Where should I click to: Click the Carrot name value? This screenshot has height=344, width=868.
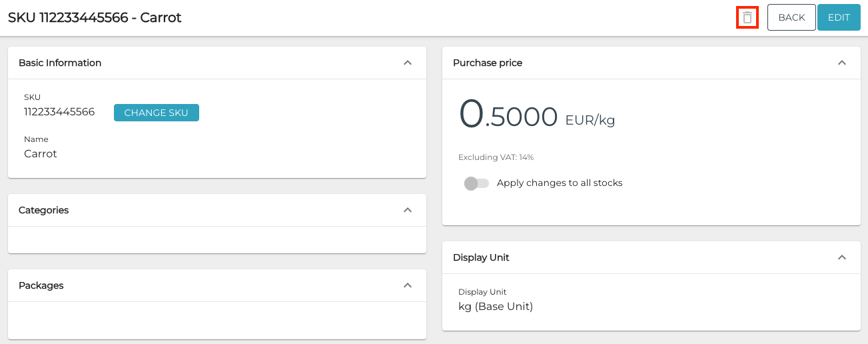coord(41,154)
